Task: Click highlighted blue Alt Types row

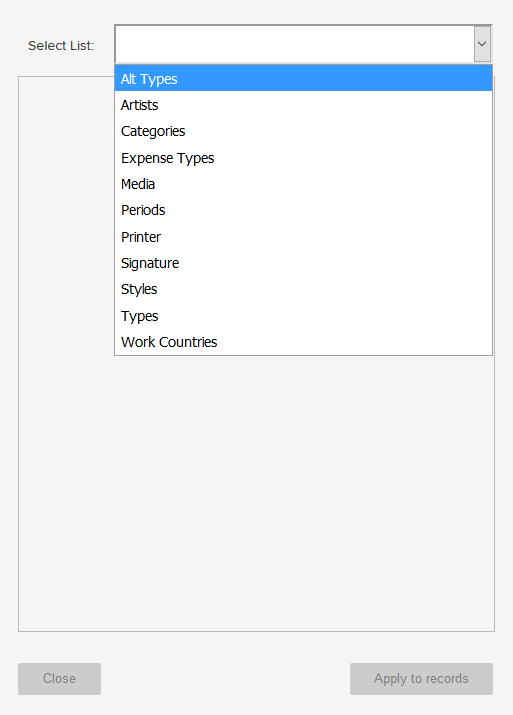Action: [303, 78]
